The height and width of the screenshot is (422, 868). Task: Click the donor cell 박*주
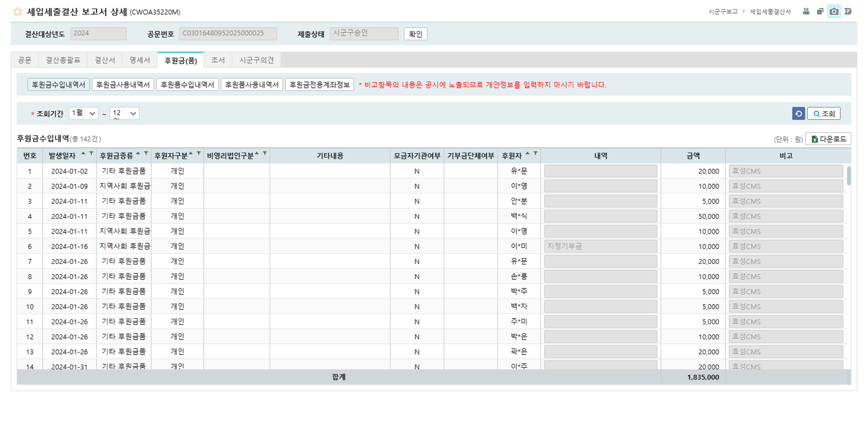point(519,292)
